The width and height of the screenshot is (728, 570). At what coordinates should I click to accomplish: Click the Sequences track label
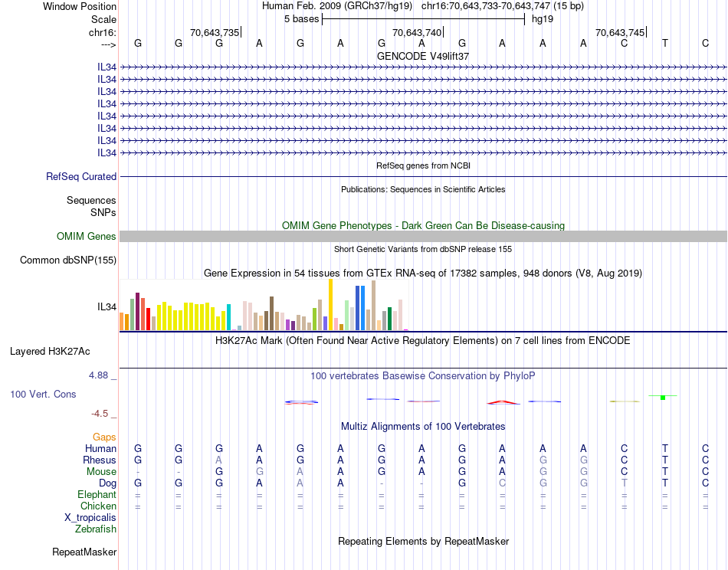pos(91,200)
